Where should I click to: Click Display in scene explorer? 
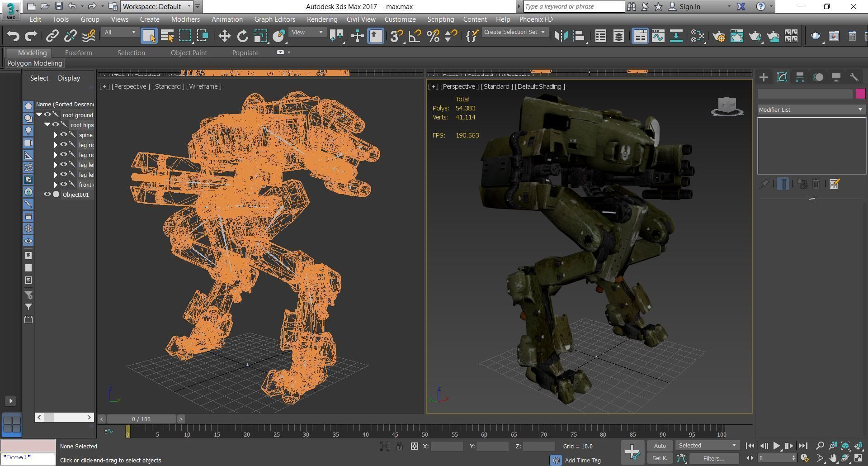coord(69,78)
